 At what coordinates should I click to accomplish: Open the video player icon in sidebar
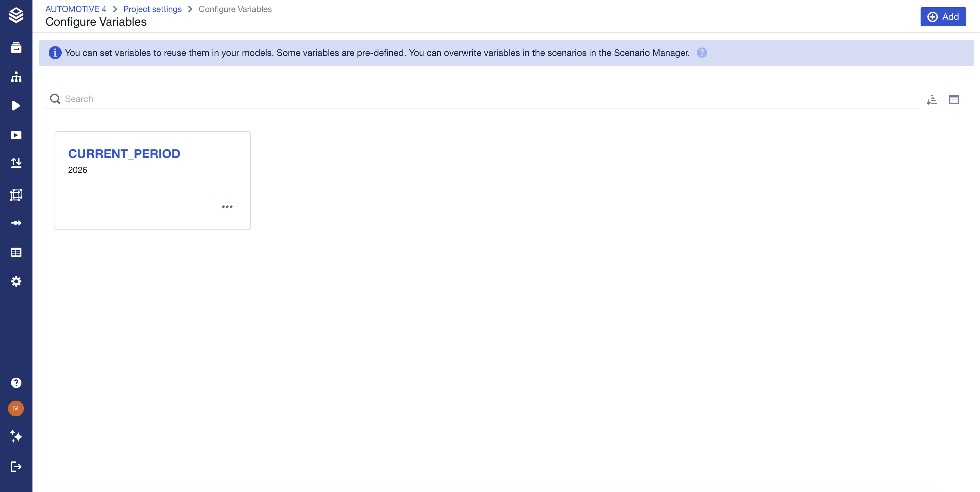tap(16, 135)
